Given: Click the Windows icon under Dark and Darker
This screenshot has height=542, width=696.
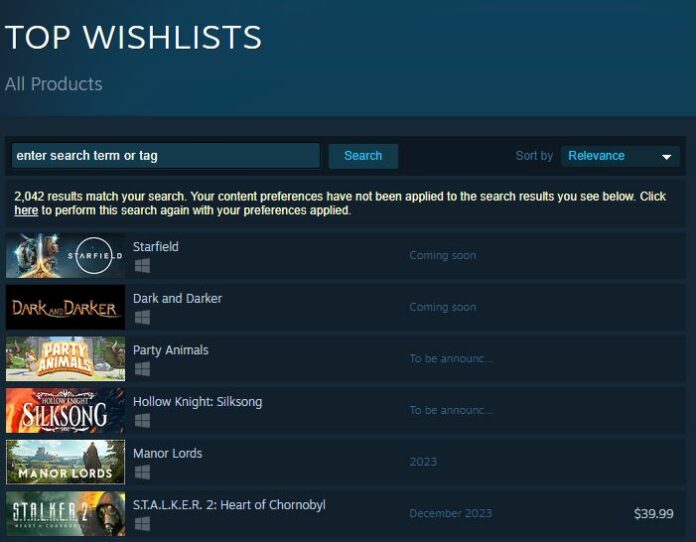Looking at the screenshot, I should click(142, 317).
